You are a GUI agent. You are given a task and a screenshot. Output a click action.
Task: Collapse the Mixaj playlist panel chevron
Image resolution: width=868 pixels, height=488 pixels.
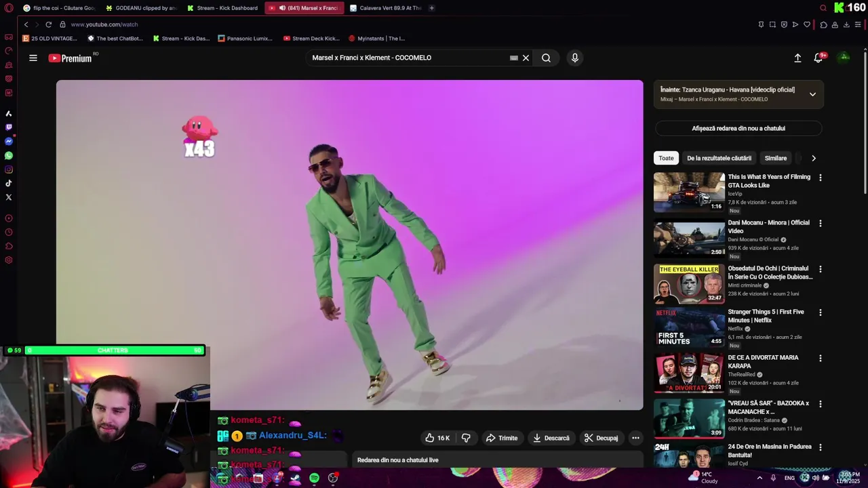pyautogui.click(x=812, y=94)
